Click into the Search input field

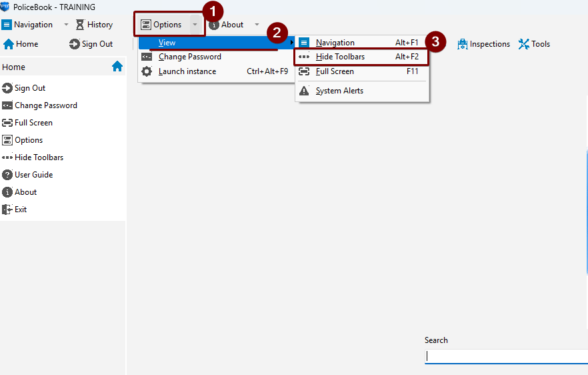505,356
